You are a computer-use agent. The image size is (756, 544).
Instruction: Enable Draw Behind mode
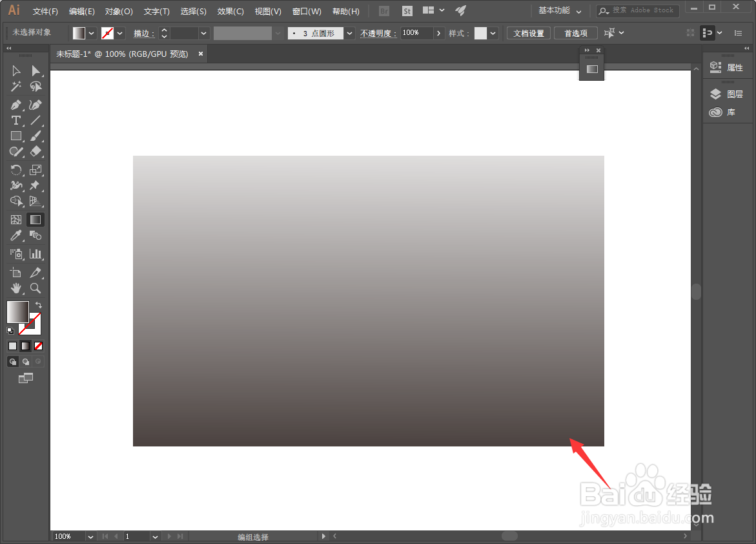pos(26,362)
